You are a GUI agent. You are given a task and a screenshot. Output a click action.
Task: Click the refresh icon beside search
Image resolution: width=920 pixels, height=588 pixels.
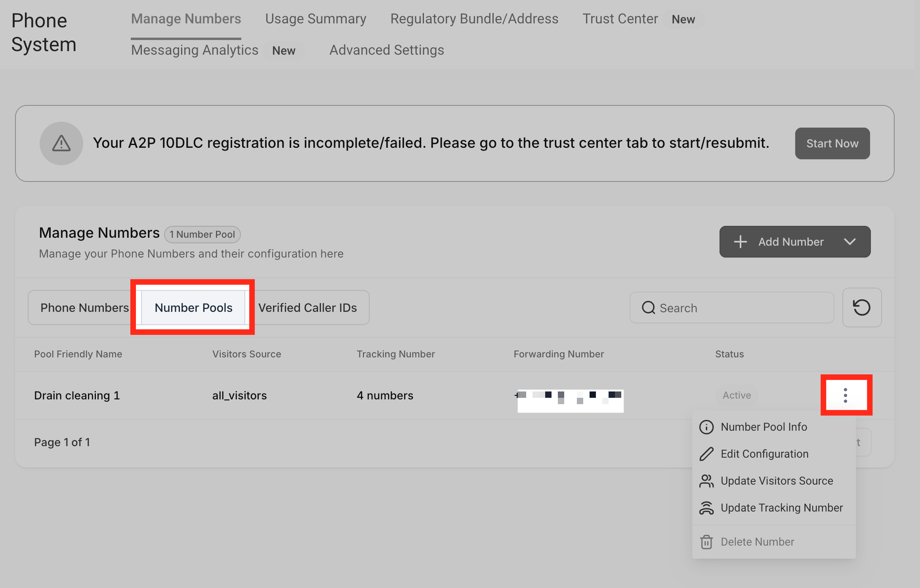point(861,308)
